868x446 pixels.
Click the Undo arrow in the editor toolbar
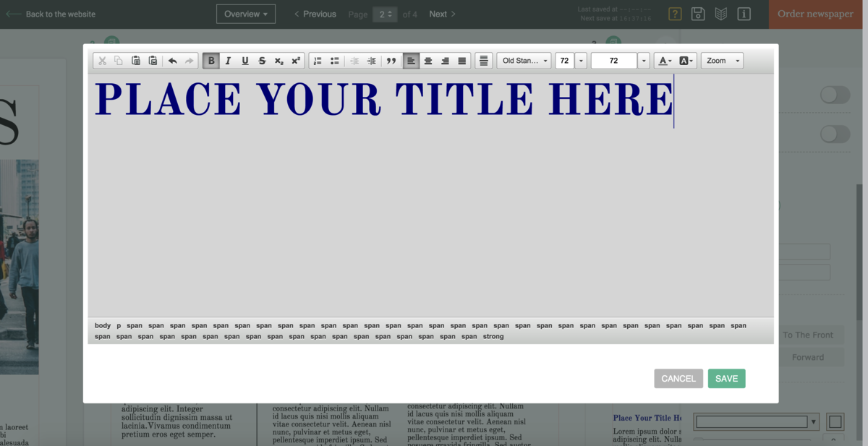point(172,61)
